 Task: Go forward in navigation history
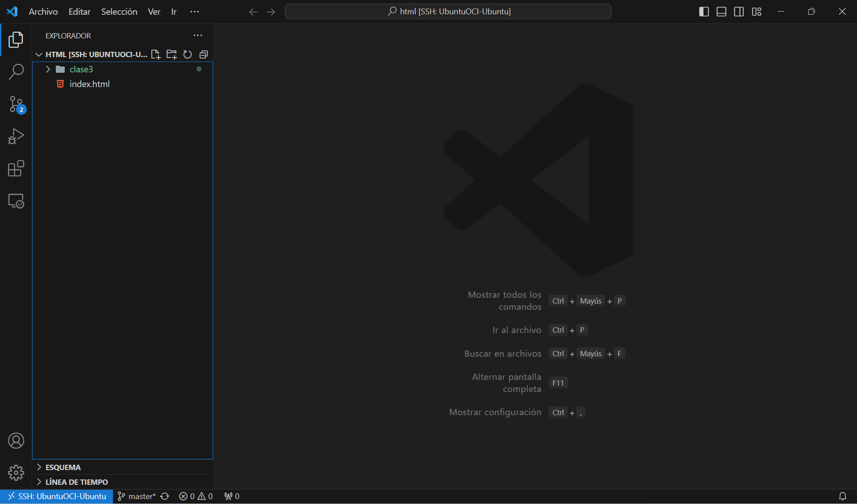[271, 12]
